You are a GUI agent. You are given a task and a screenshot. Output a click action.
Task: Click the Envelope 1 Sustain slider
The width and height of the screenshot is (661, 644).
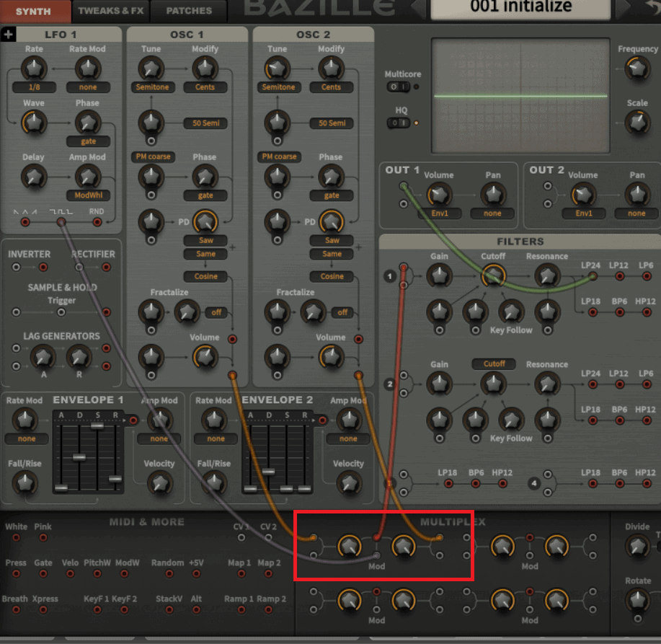pyautogui.click(x=97, y=426)
